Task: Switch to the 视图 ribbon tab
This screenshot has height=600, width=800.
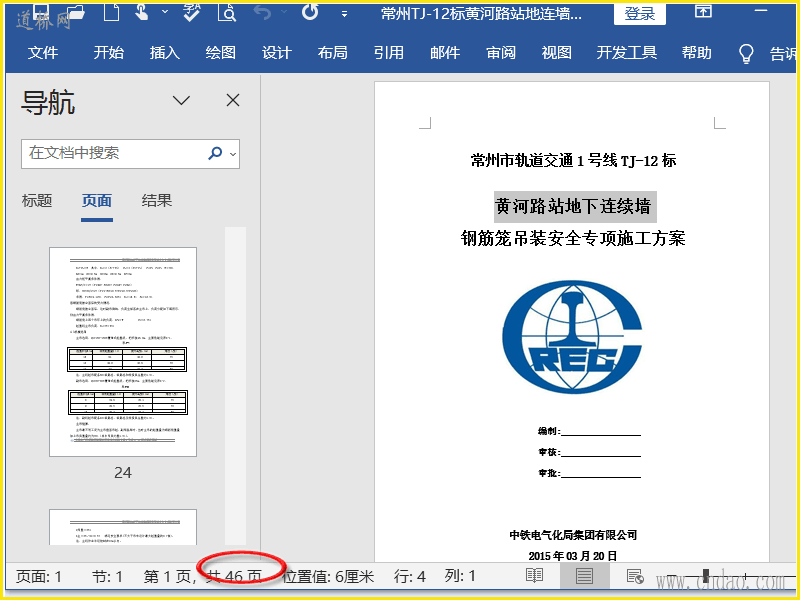Action: (557, 53)
